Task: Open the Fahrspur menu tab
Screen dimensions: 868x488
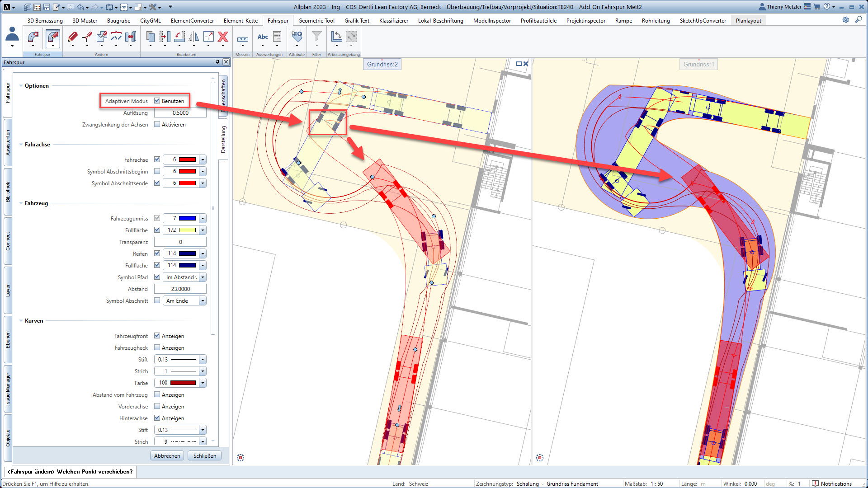Action: 277,20
